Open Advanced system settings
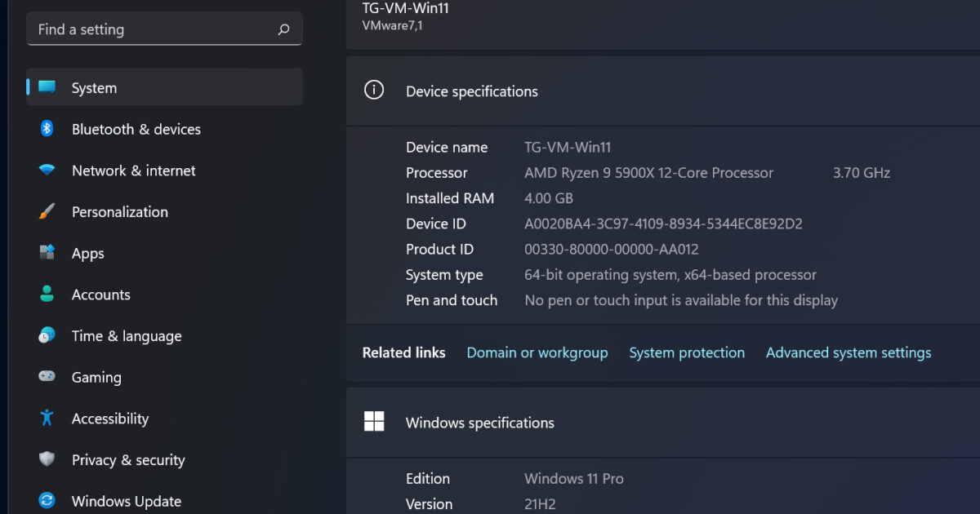Viewport: 980px width, 514px height. click(848, 352)
